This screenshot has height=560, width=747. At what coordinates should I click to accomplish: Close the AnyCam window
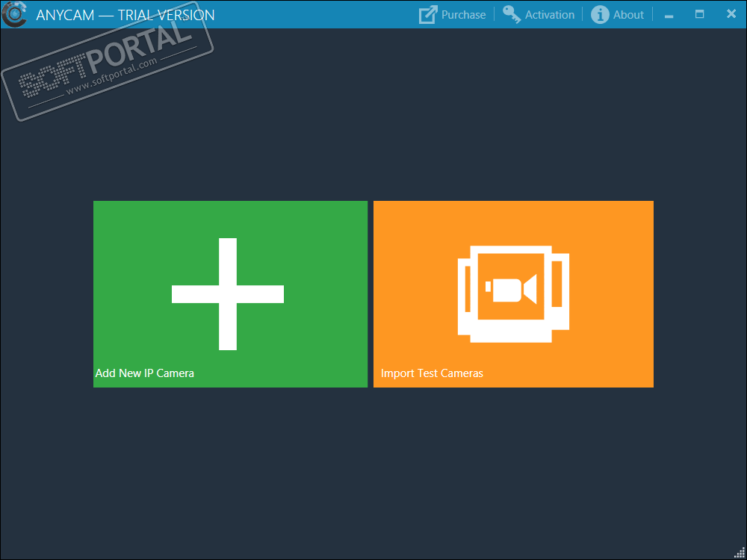731,14
